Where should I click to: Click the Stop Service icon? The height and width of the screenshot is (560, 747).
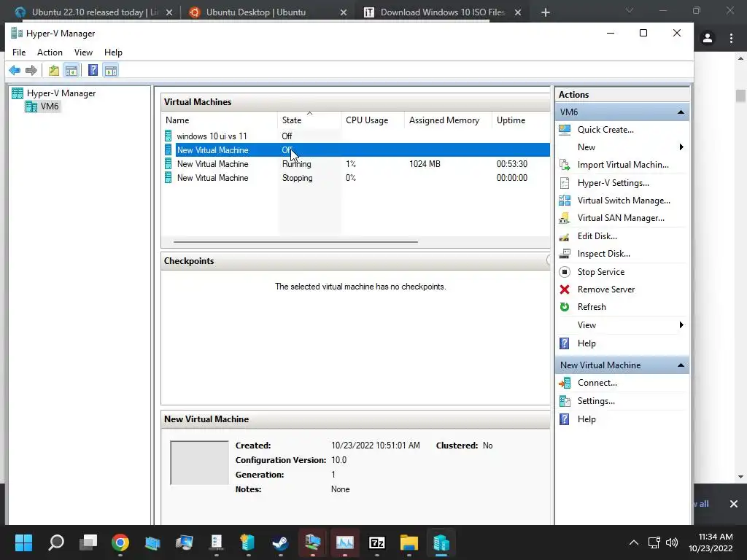click(x=565, y=272)
